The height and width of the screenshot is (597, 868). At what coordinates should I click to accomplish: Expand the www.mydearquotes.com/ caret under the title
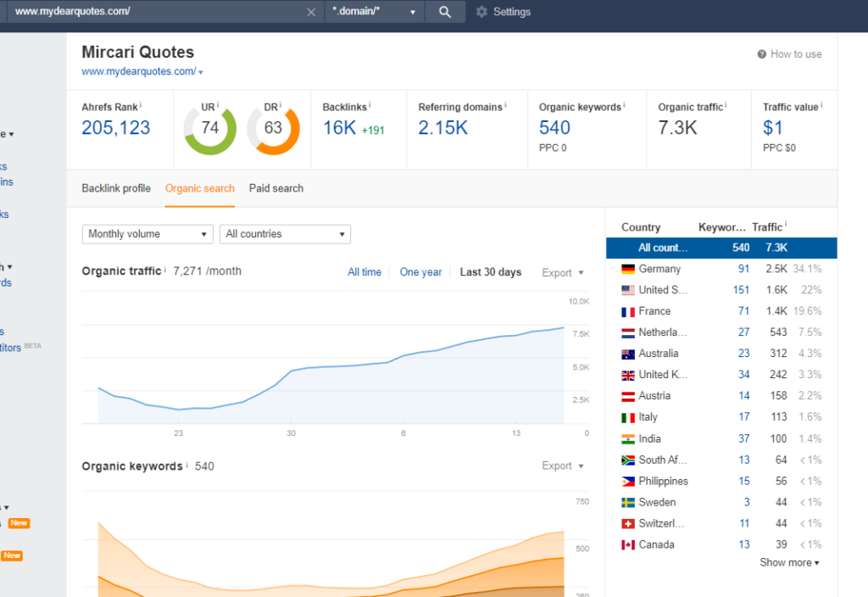pos(200,72)
